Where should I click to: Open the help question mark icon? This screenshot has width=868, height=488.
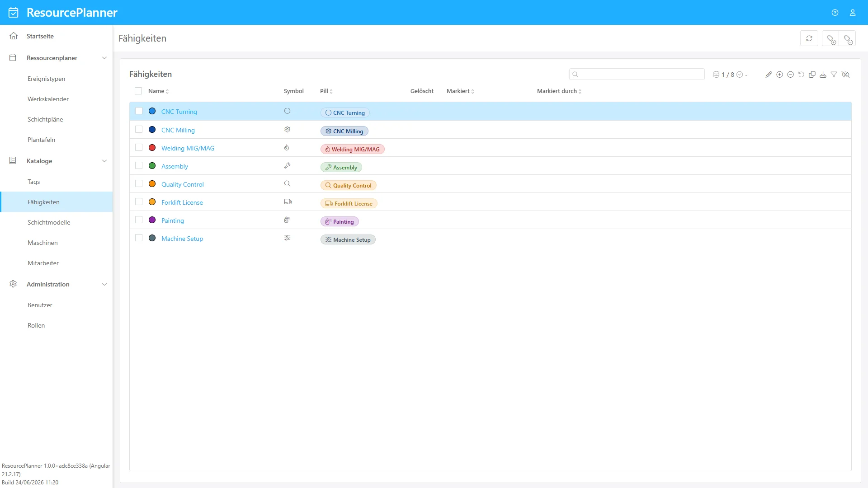pyautogui.click(x=835, y=13)
